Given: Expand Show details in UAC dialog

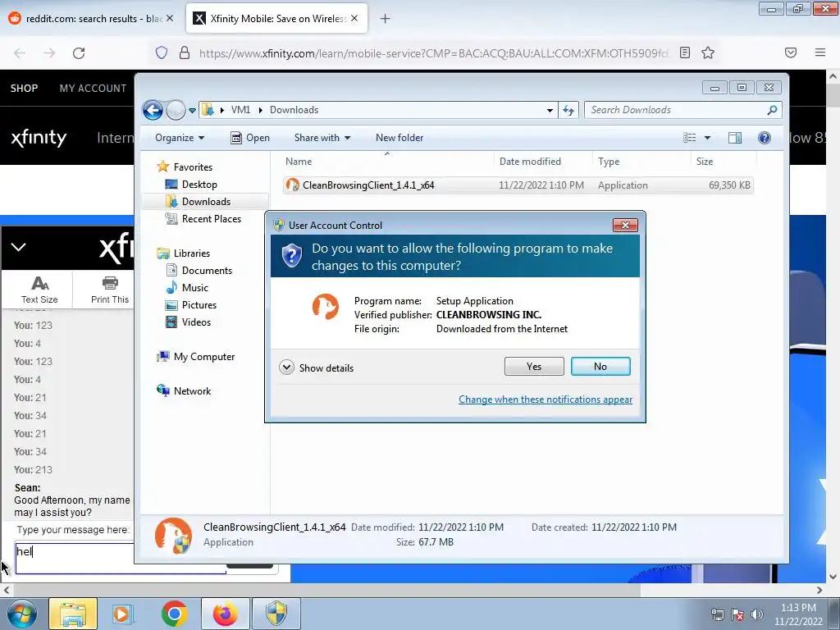Looking at the screenshot, I should [317, 367].
